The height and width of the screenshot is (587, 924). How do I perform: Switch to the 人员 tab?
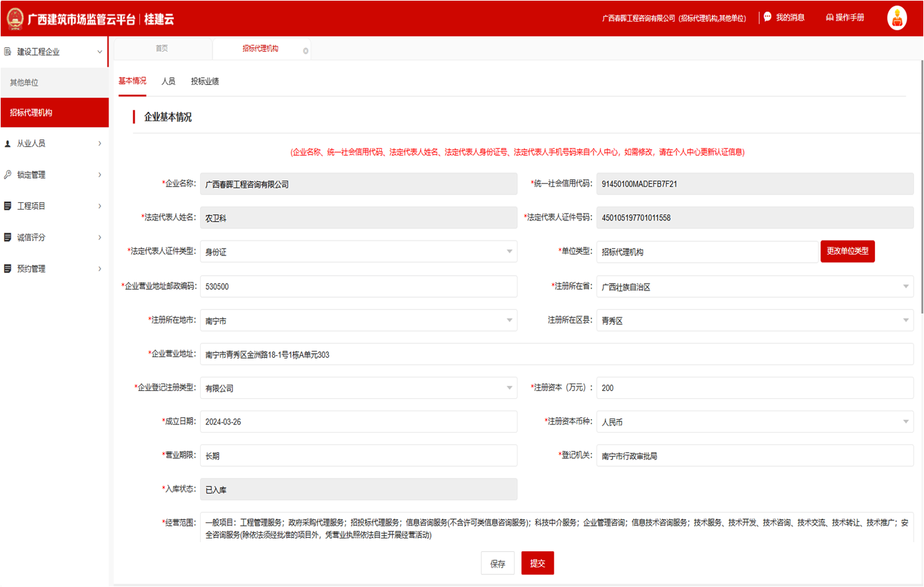(x=168, y=82)
